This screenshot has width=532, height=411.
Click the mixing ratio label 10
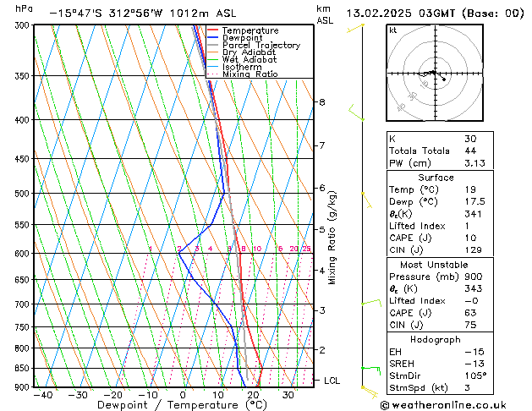(x=257, y=249)
